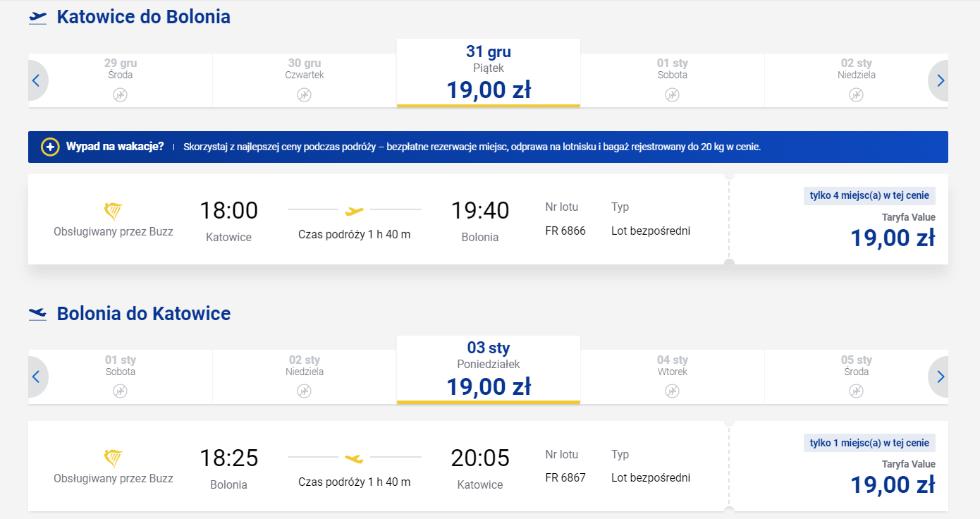Show later return dates with right arrow

[940, 377]
